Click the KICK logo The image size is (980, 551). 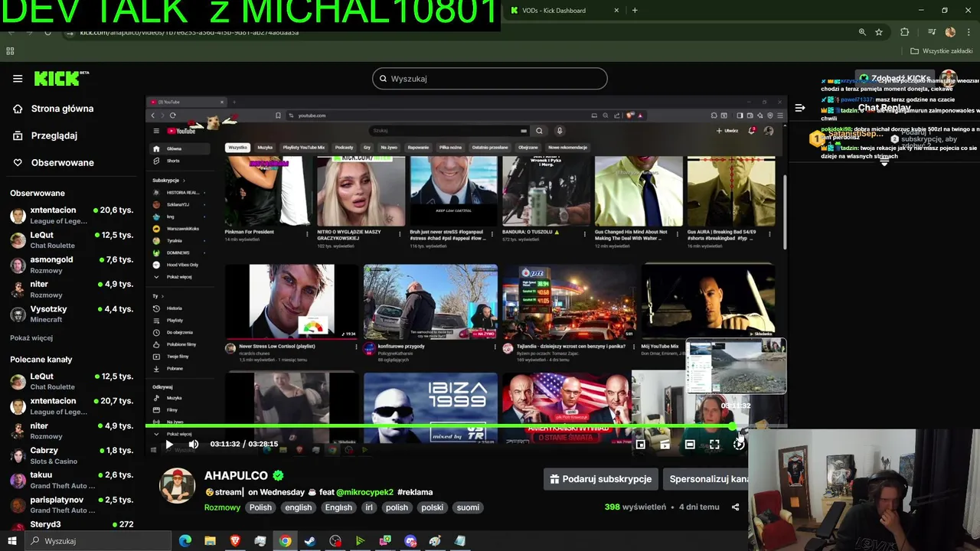pos(61,78)
